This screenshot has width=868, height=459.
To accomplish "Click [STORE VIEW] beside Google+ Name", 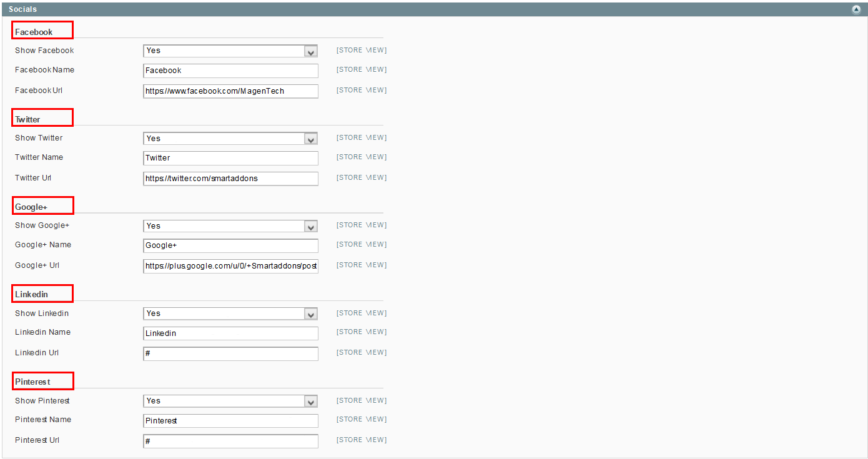I will tap(362, 245).
